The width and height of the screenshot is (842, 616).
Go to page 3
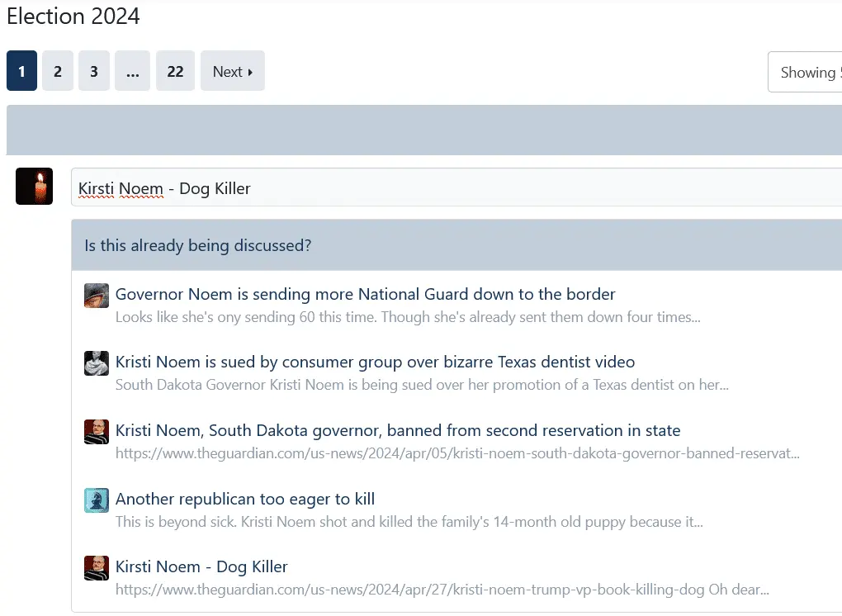[x=94, y=71]
